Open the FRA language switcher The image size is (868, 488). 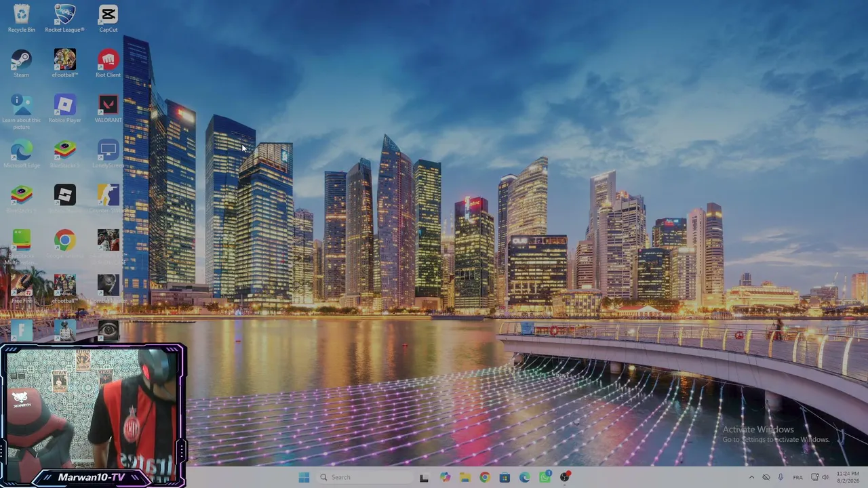tap(798, 477)
